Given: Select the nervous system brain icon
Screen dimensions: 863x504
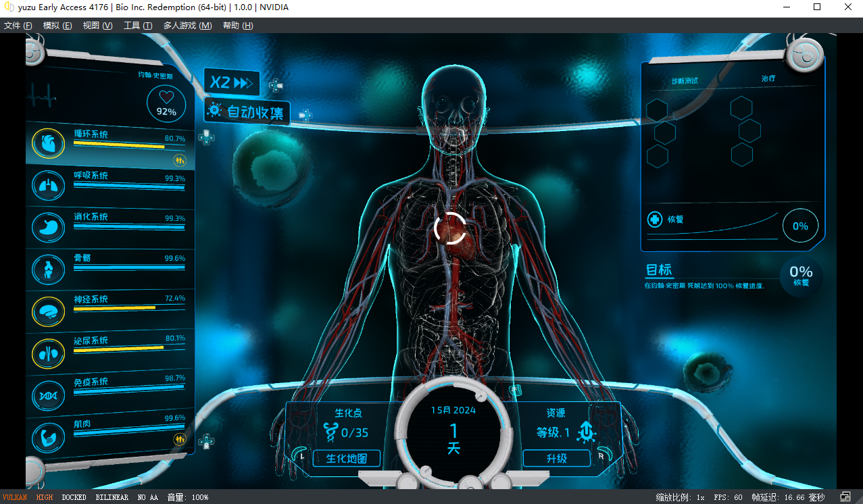Looking at the screenshot, I should 49,311.
